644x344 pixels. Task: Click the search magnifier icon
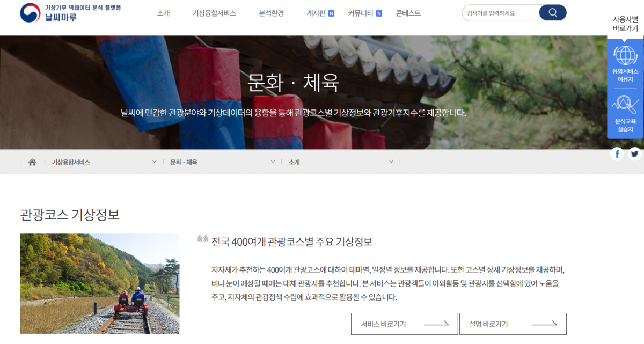point(552,12)
